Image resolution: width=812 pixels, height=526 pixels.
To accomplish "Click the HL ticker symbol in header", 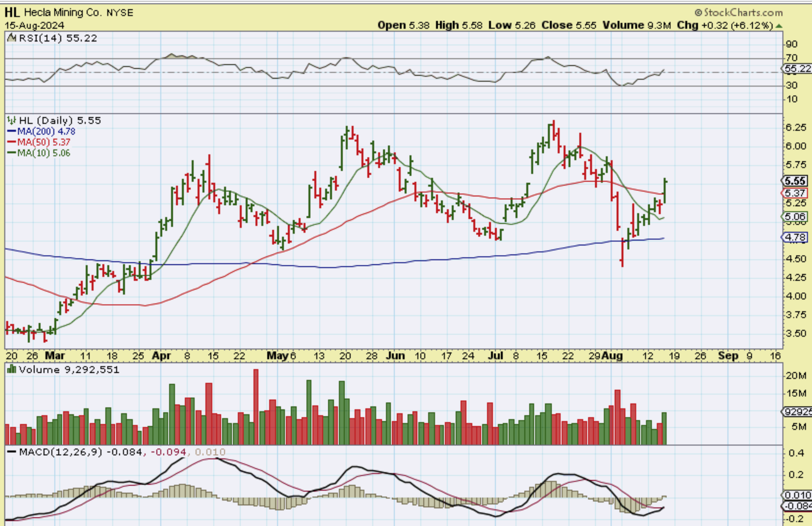I will click(x=12, y=12).
